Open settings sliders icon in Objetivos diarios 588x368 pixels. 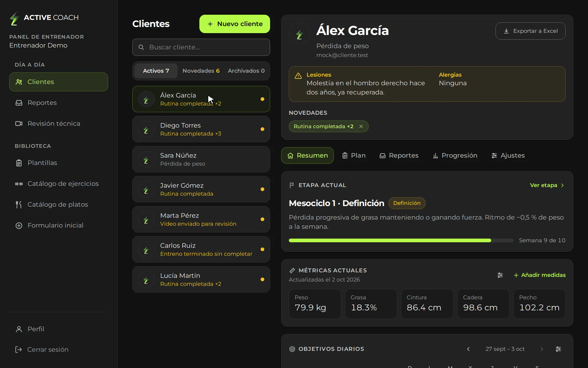point(558,349)
